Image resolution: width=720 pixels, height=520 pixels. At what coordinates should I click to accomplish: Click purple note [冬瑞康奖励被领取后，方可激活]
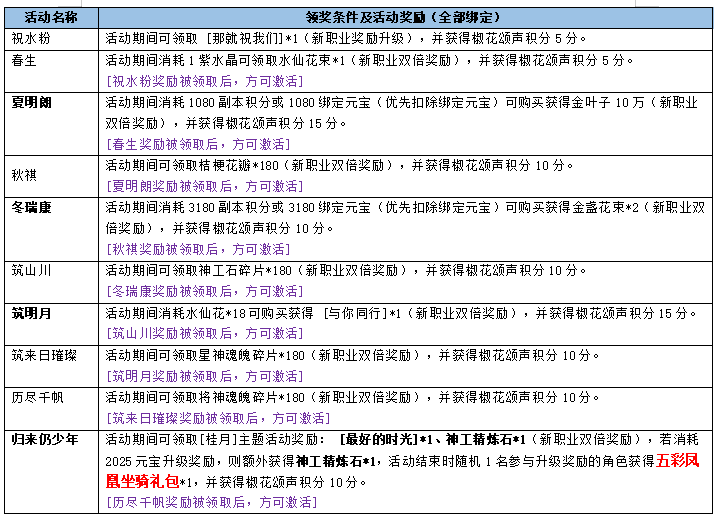click(205, 291)
